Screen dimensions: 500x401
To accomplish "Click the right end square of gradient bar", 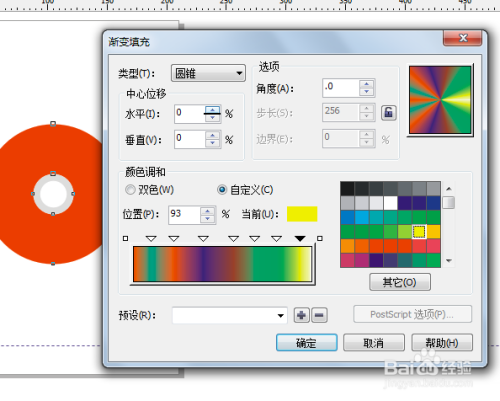I will (320, 238).
